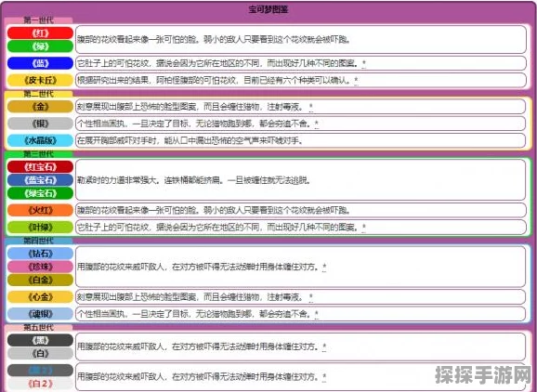Open the 《水晶版》 version link
This screenshot has height=392, width=537.
[40, 140]
